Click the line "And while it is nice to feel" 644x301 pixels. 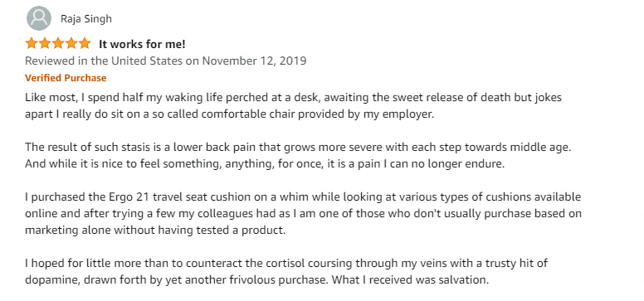(264, 163)
